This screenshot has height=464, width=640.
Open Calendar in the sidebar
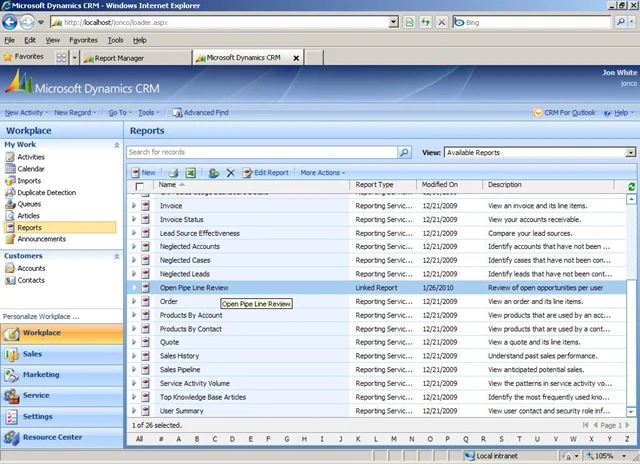pyautogui.click(x=31, y=169)
